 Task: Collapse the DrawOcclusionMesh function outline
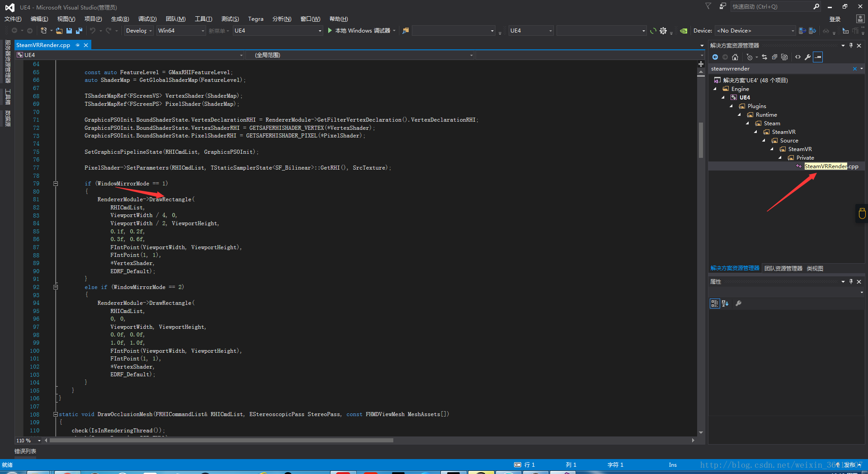[56, 414]
